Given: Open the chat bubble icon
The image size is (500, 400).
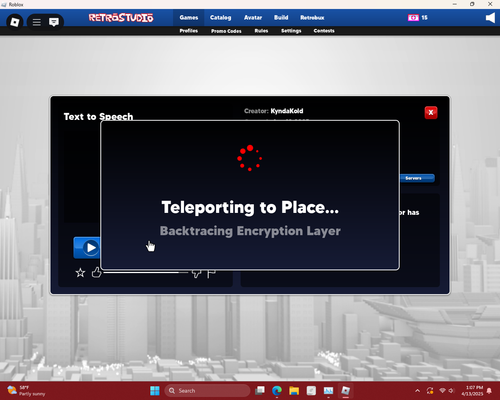Looking at the screenshot, I should pos(54,22).
